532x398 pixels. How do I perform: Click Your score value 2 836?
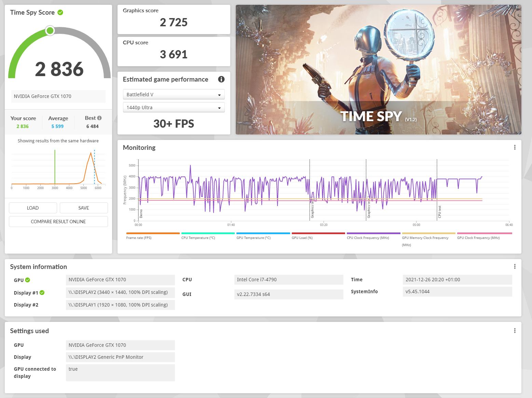(23, 126)
